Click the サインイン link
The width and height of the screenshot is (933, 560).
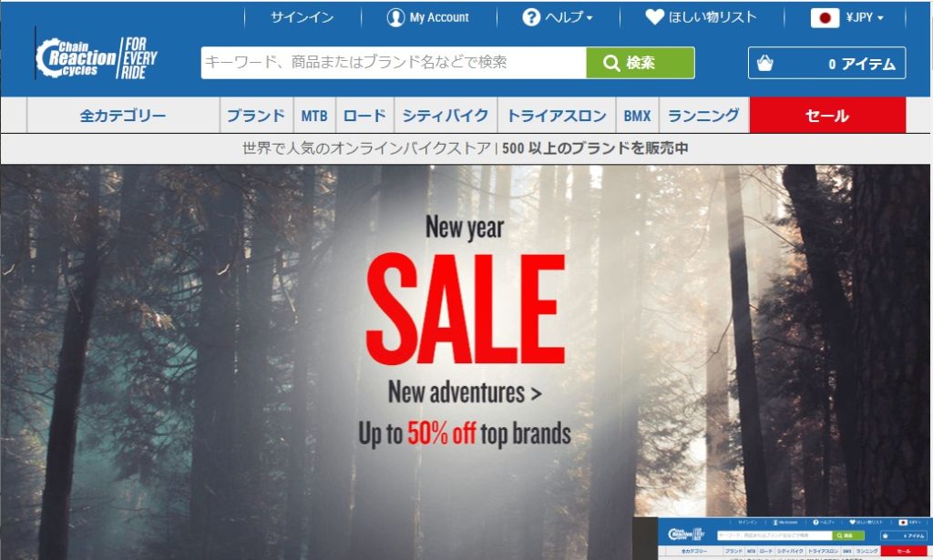(x=302, y=17)
